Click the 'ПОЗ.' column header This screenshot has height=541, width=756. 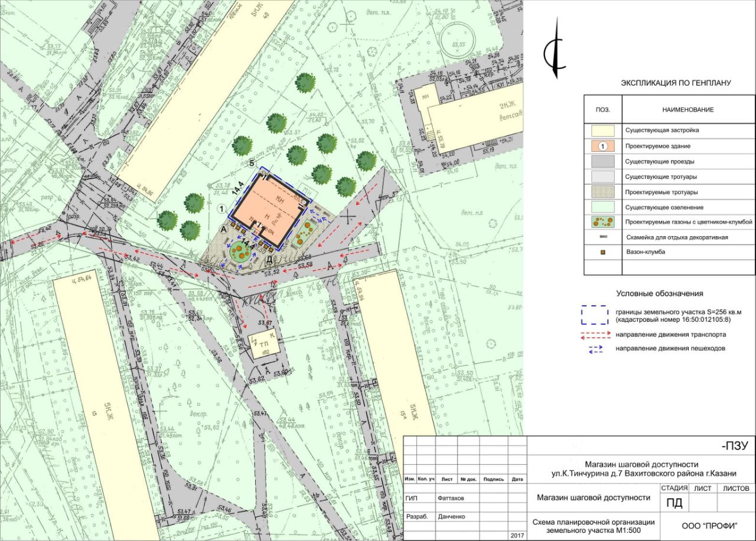click(x=602, y=109)
